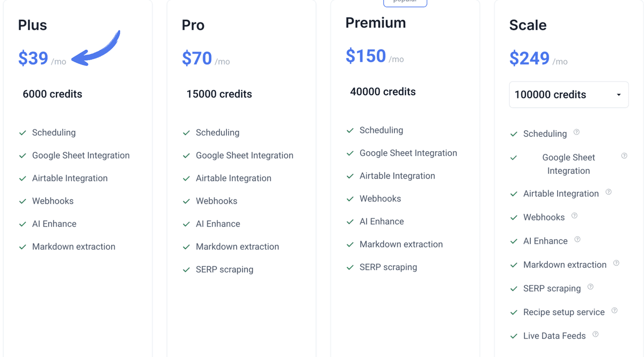The height and width of the screenshot is (357, 644).
Task: Click the 40000 credits label under Premium
Action: [383, 92]
